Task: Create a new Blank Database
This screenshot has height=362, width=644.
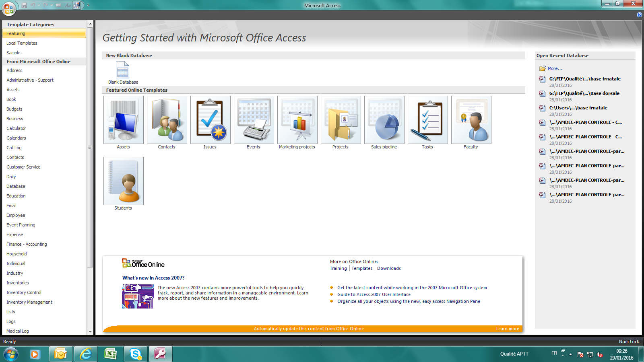Action: (x=123, y=73)
